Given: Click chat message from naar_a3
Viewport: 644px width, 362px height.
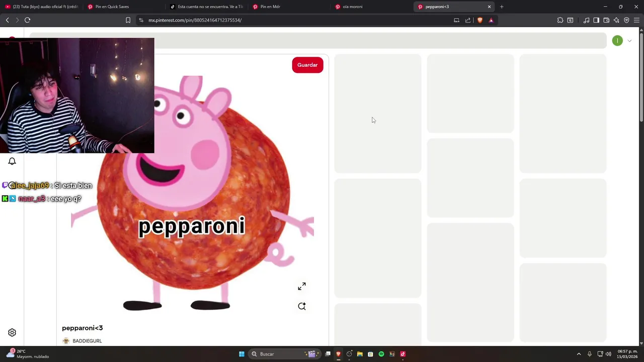Looking at the screenshot, I should pyautogui.click(x=42, y=199).
